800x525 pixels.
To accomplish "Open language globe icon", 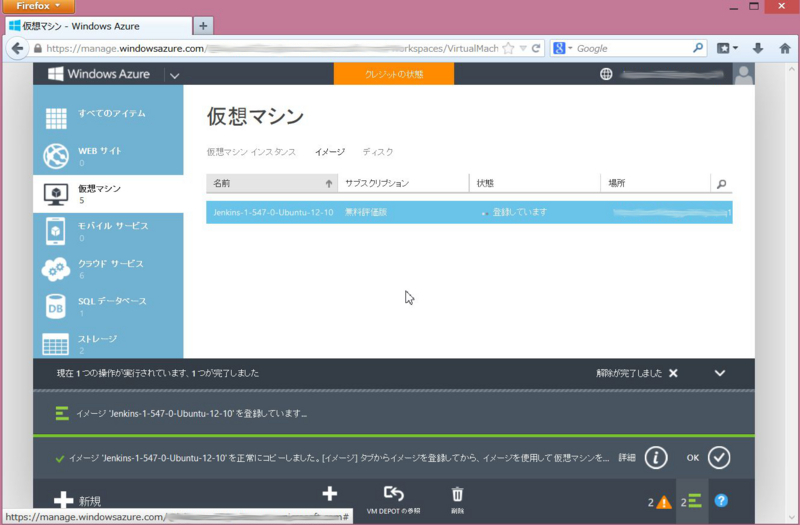I will 606,74.
